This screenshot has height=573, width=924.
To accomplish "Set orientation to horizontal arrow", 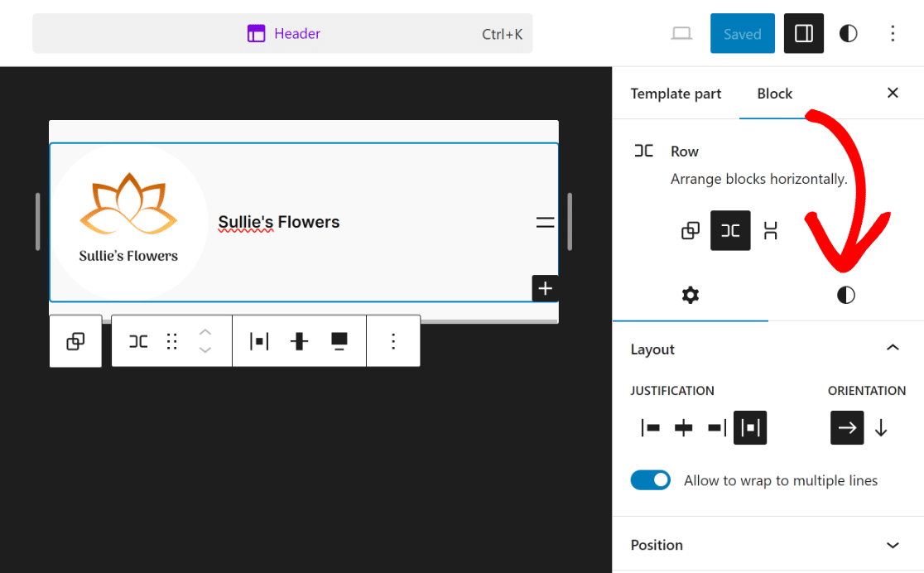I will [847, 427].
